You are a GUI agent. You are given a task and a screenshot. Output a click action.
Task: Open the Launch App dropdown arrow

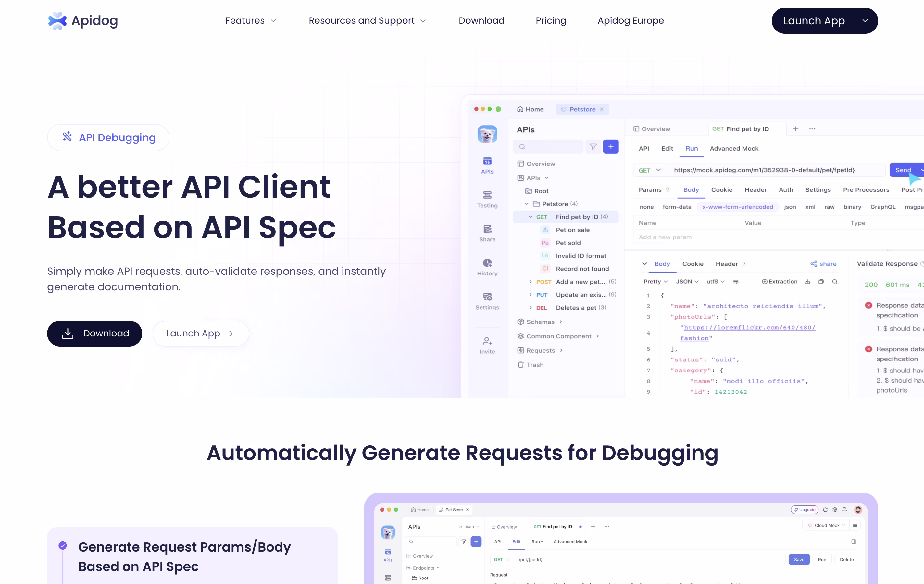pyautogui.click(x=865, y=21)
